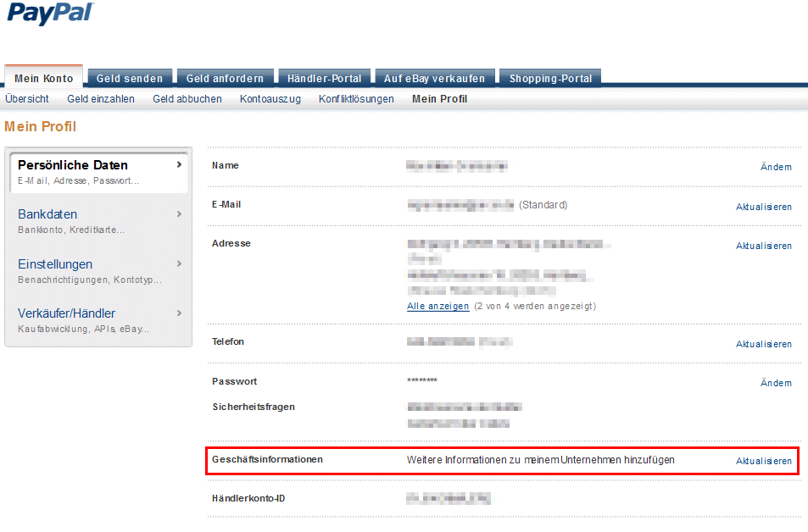Viewport: 808px width, 532px height.
Task: Go to Übersicht in the submenu
Action: (x=27, y=99)
